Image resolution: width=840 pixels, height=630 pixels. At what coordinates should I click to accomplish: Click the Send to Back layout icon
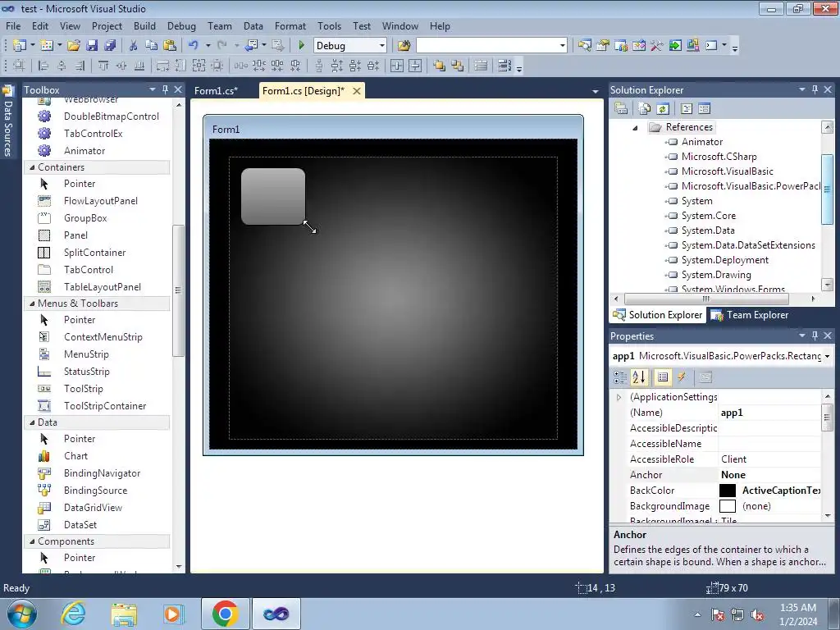pos(458,66)
